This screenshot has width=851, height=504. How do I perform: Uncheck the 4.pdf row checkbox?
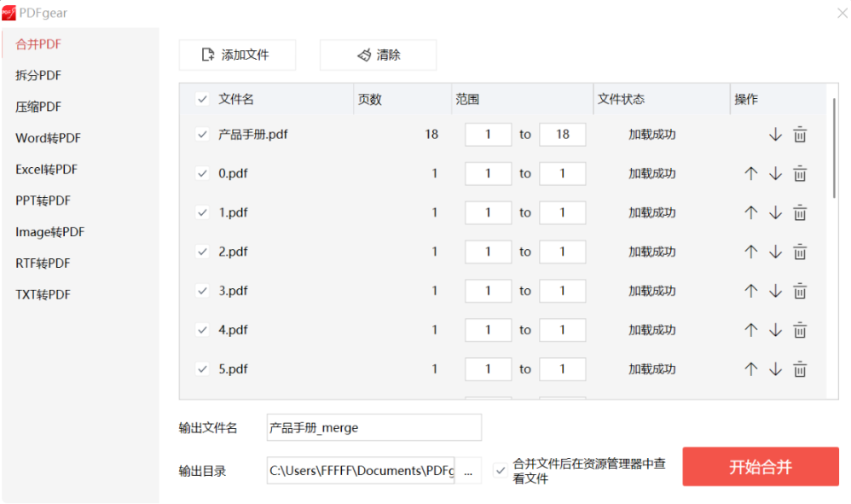pos(202,330)
